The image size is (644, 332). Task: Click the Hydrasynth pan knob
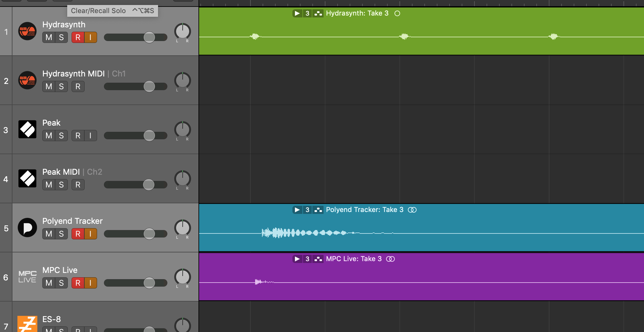pos(183,31)
